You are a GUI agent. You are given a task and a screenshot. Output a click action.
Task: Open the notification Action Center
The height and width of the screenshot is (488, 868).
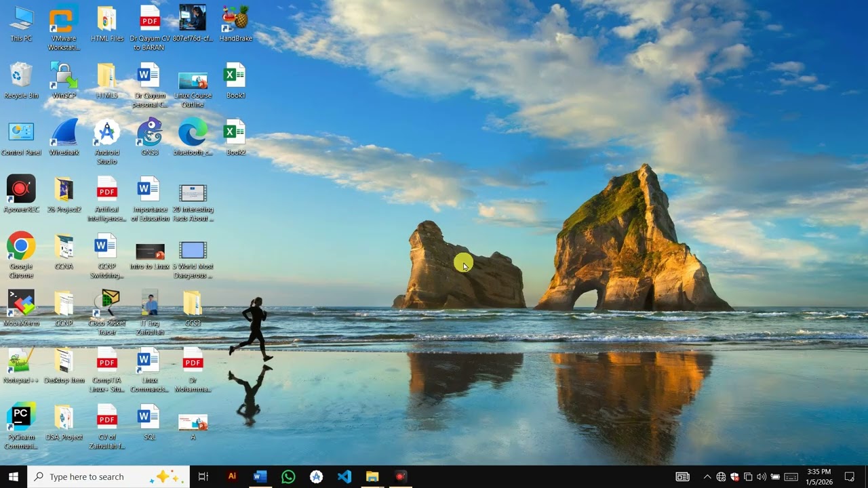point(850,476)
